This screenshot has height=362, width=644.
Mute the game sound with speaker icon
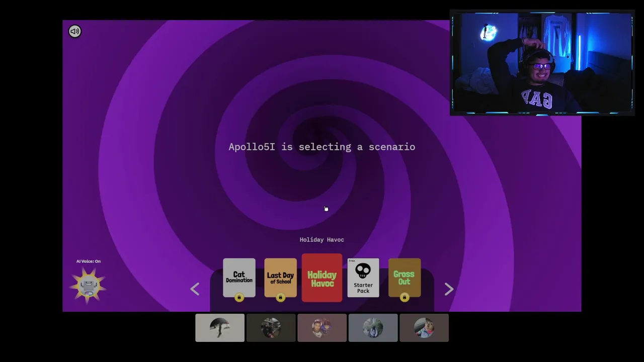click(75, 32)
